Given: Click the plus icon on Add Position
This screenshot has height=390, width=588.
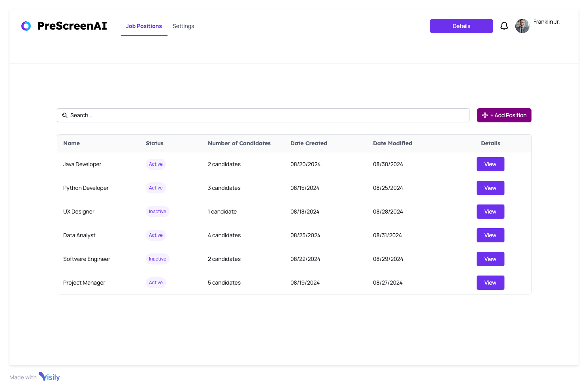Looking at the screenshot, I should (485, 115).
